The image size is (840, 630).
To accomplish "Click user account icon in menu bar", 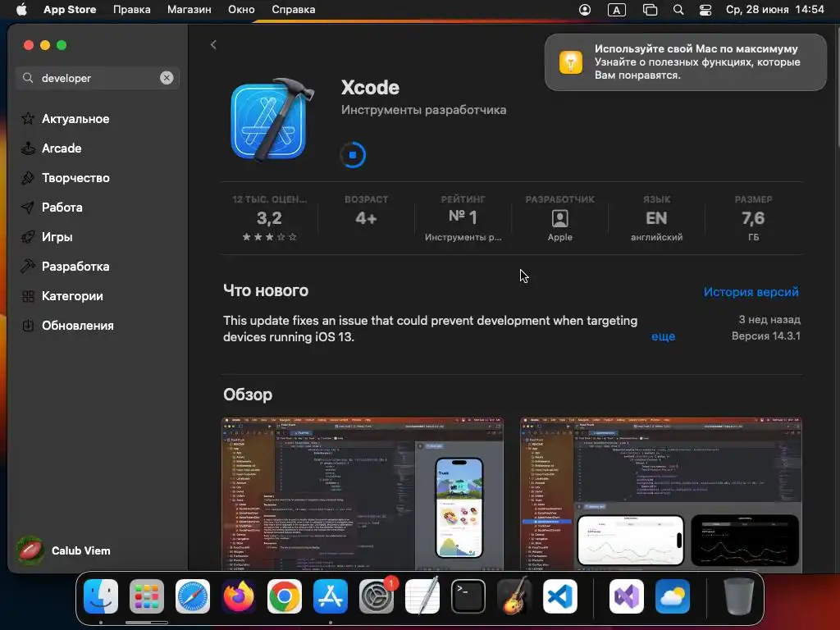I will click(585, 10).
